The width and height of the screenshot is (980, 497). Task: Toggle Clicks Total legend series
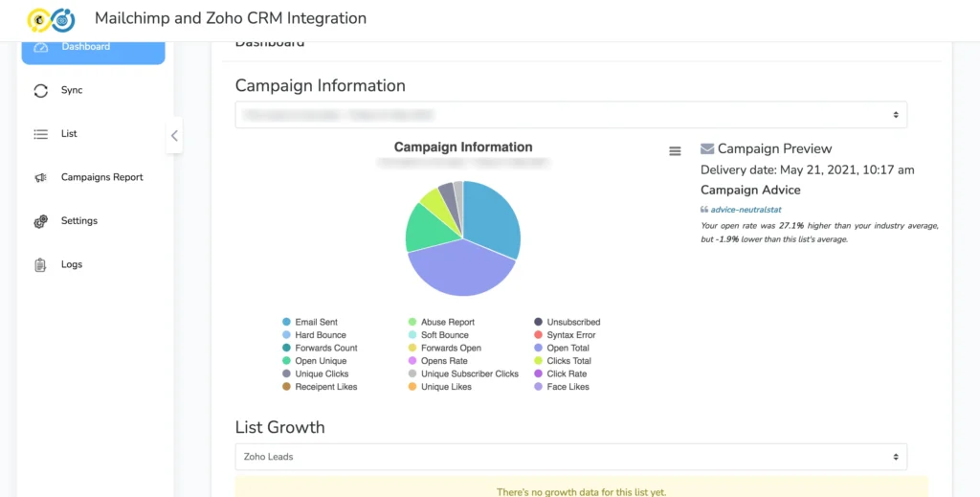(x=563, y=361)
